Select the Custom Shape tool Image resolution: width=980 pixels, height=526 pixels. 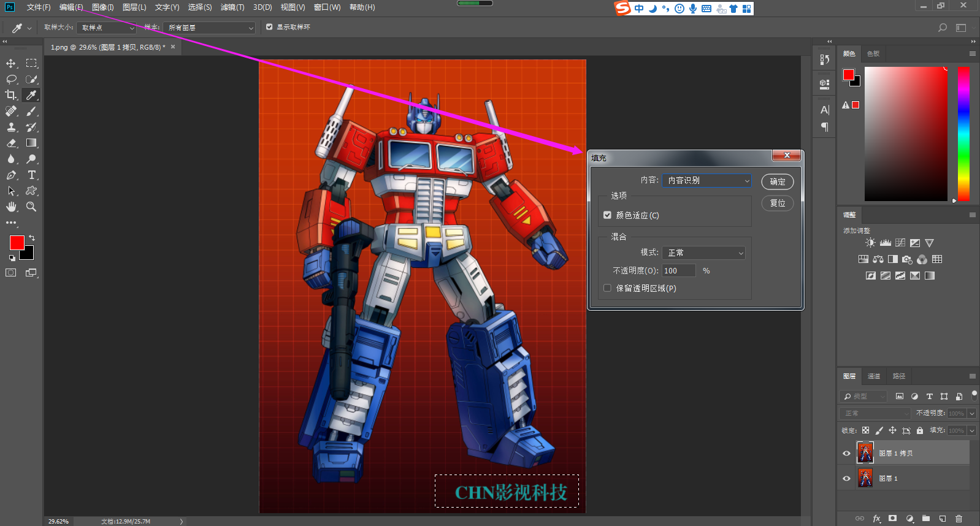point(31,191)
